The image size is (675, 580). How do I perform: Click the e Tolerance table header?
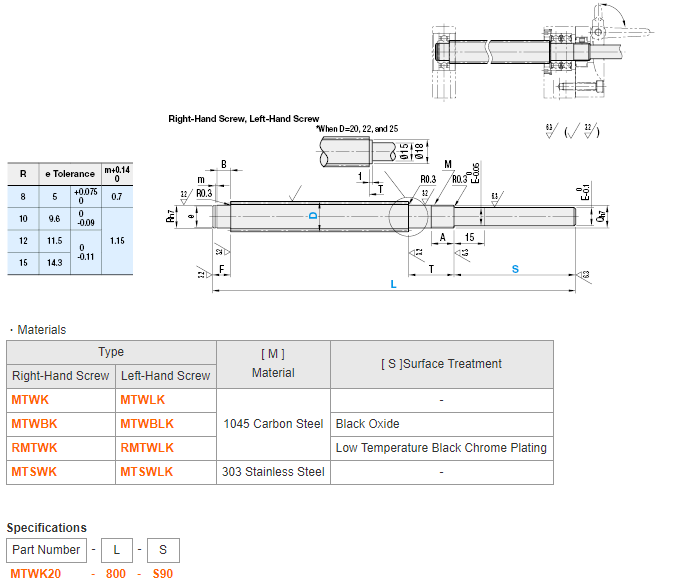tap(70, 174)
